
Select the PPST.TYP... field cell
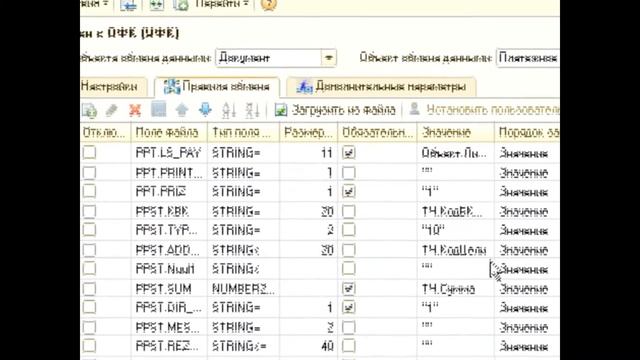[169, 230]
